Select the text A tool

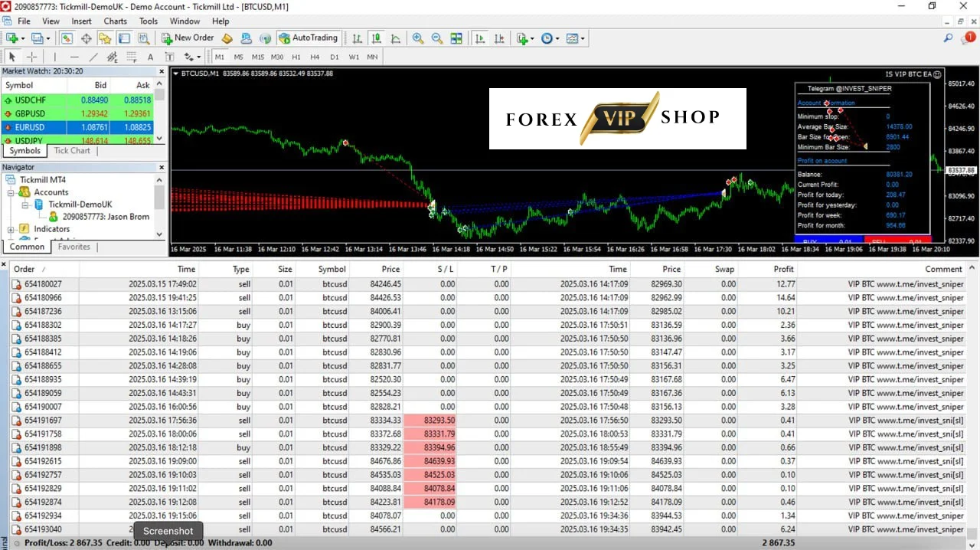150,57
